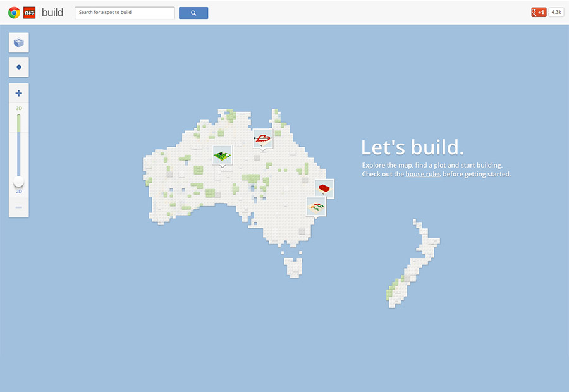Screen dimensions: 569x392
Task: Open the red brick build thumbnail
Action: 324,188
